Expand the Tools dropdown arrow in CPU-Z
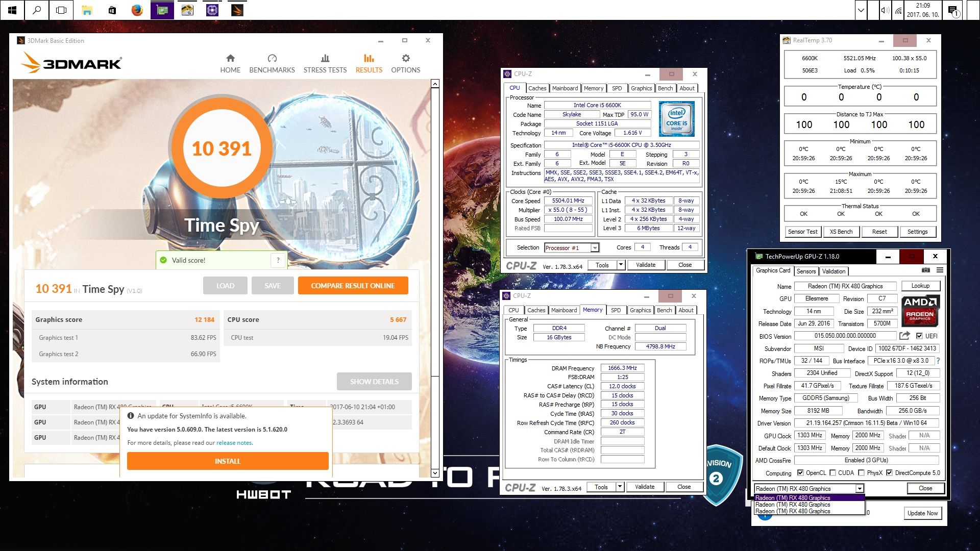This screenshot has width=980, height=551. (x=621, y=265)
